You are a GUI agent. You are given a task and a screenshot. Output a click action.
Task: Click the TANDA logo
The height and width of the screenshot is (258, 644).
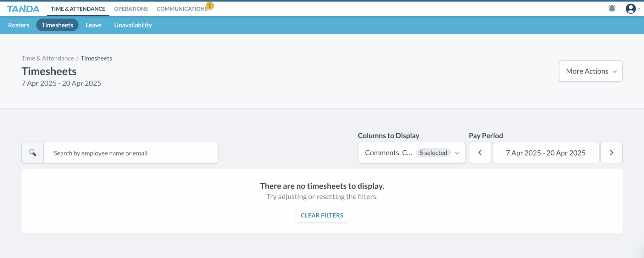[x=23, y=9]
